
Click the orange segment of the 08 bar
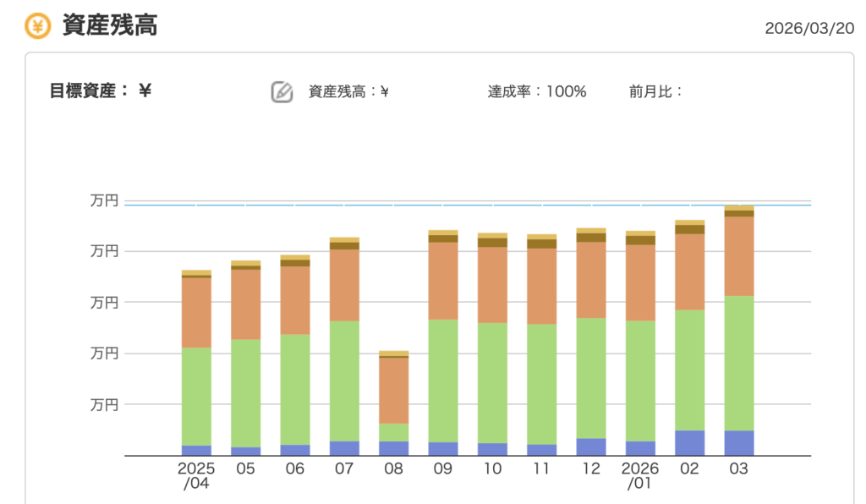[393, 390]
